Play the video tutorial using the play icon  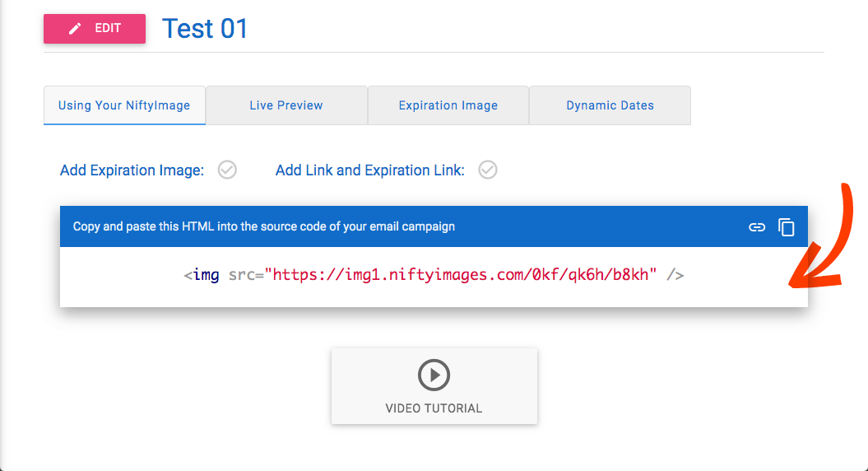(434, 375)
